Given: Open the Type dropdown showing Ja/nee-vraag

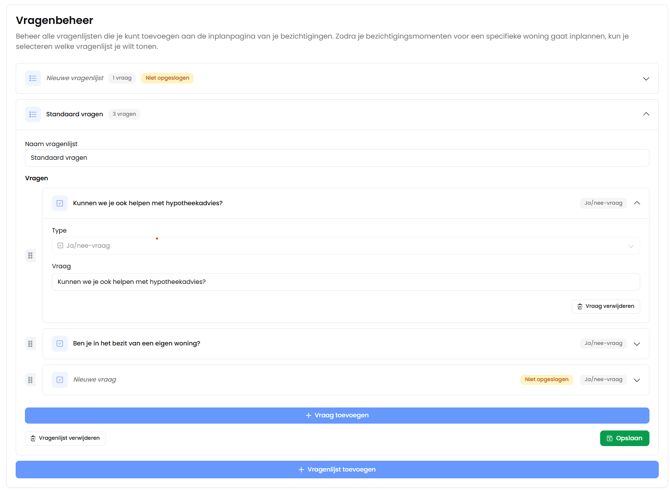Looking at the screenshot, I should (345, 246).
